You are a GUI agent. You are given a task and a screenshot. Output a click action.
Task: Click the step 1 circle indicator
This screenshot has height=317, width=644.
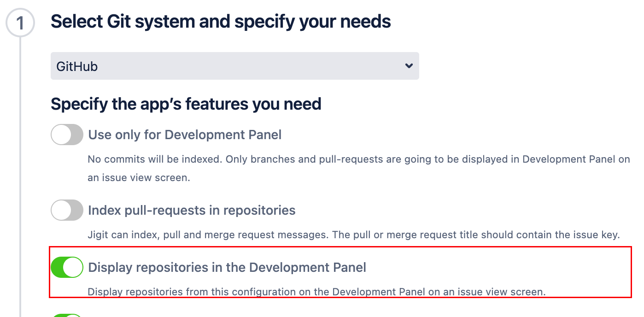coord(20,22)
